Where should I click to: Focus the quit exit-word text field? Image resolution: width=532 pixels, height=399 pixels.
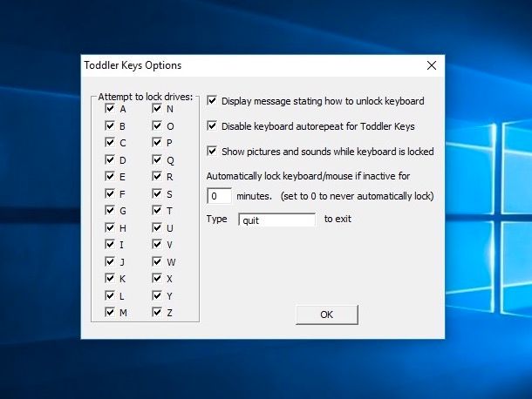point(276,220)
